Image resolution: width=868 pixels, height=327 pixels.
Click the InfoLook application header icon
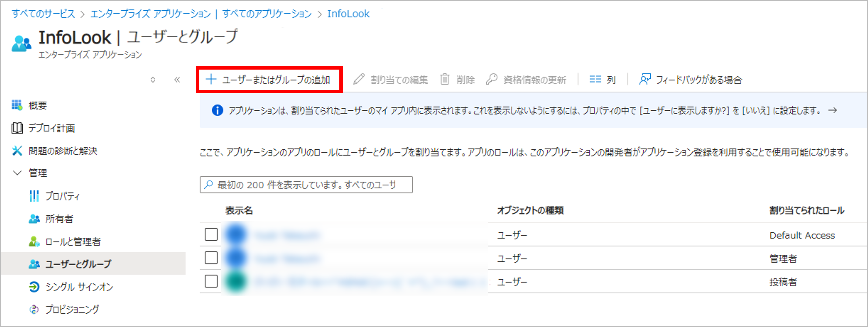[x=21, y=44]
